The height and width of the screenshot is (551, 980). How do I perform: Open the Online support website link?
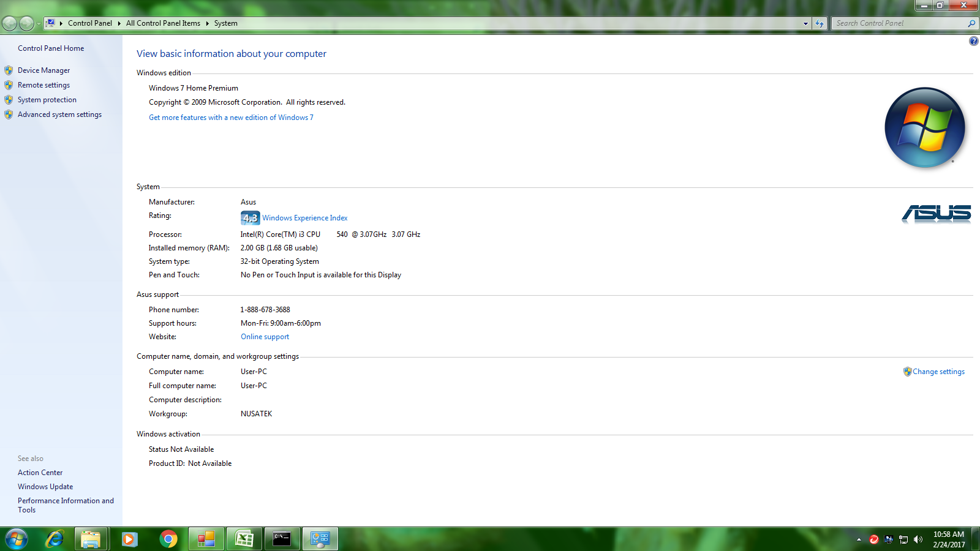pyautogui.click(x=265, y=337)
